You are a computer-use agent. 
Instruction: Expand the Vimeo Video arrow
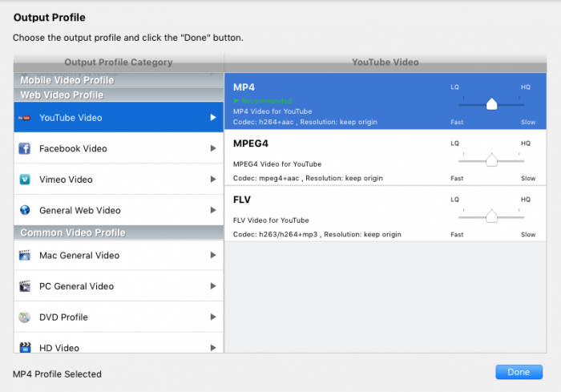(x=213, y=179)
